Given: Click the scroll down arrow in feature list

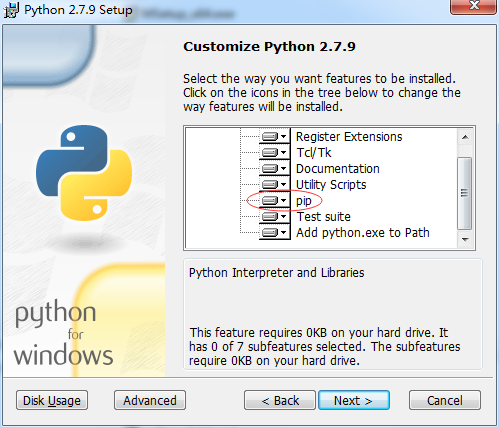Looking at the screenshot, I should click(465, 240).
